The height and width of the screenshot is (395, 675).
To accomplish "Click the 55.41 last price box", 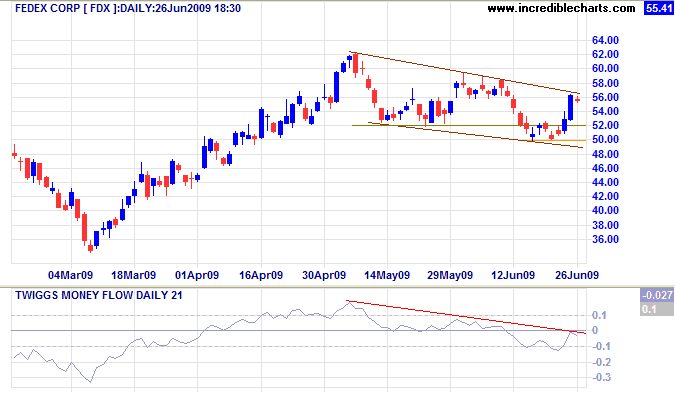I will point(659,8).
